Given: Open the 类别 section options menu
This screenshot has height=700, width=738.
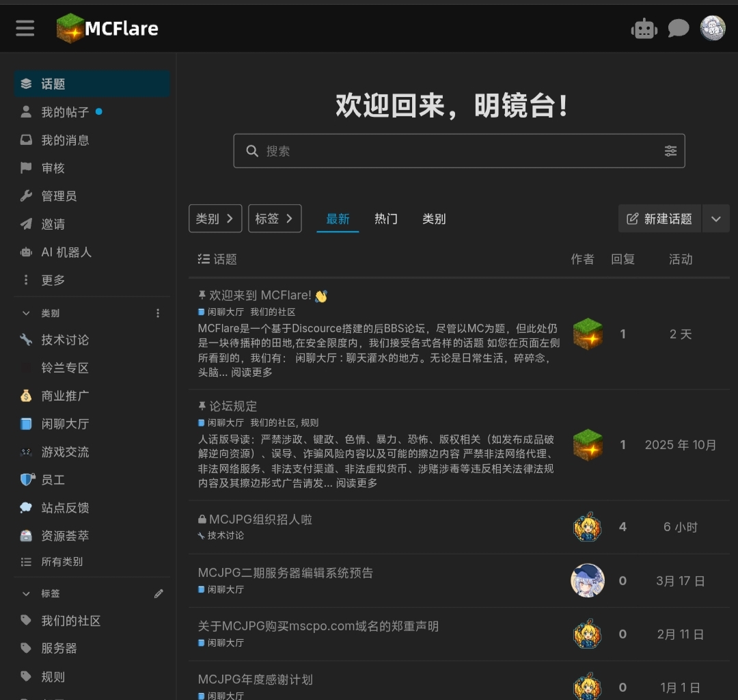Looking at the screenshot, I should pos(158,313).
